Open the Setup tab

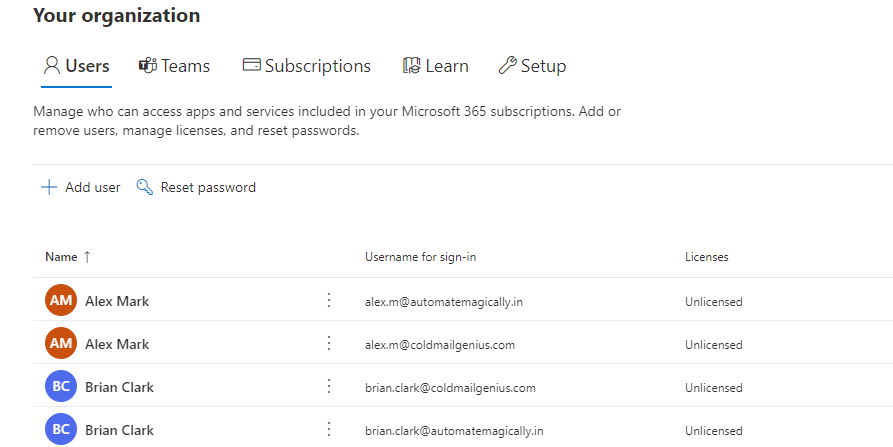coord(532,66)
